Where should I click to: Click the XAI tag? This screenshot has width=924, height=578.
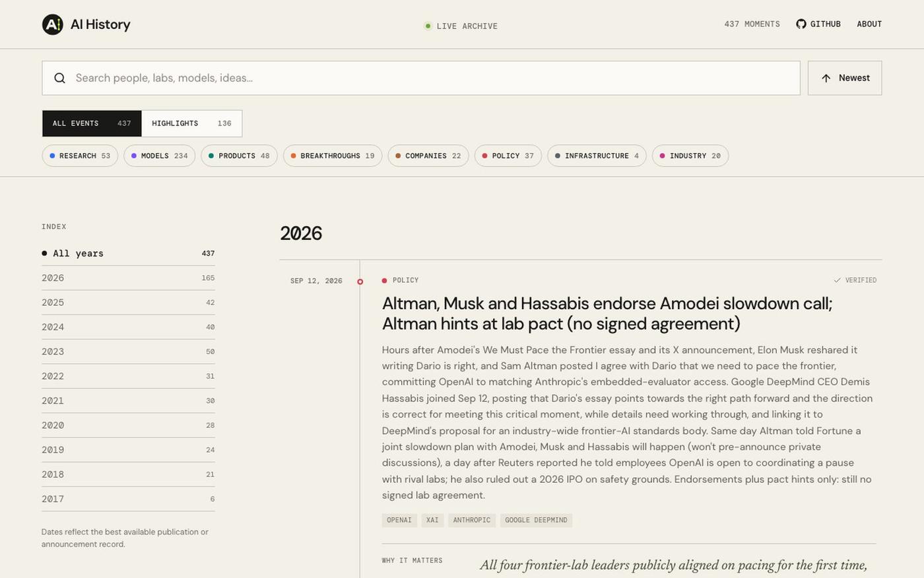click(432, 521)
